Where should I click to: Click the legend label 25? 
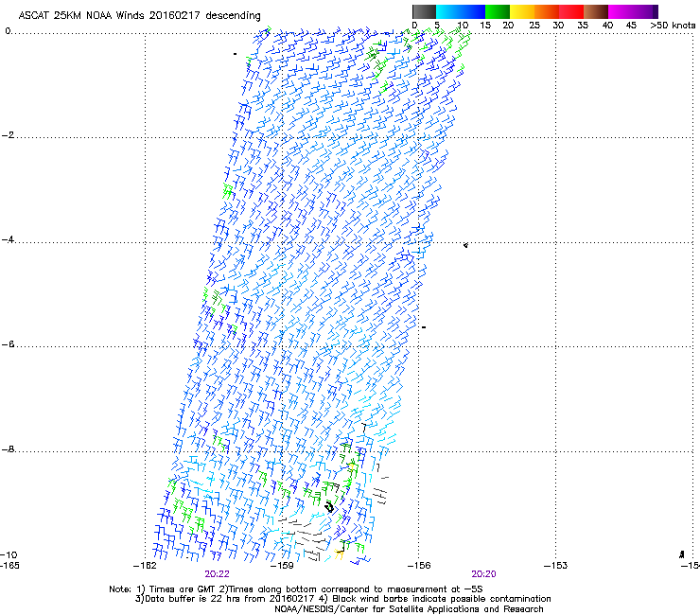tap(534, 26)
